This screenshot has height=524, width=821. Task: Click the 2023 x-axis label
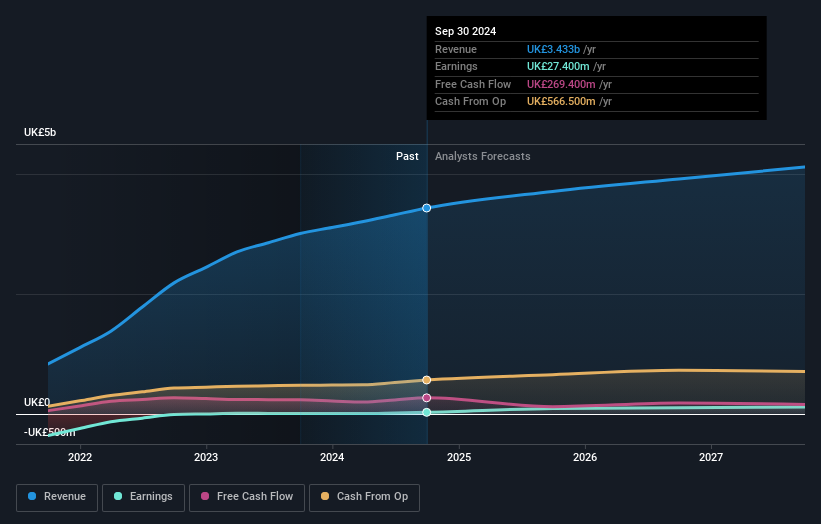tap(206, 457)
